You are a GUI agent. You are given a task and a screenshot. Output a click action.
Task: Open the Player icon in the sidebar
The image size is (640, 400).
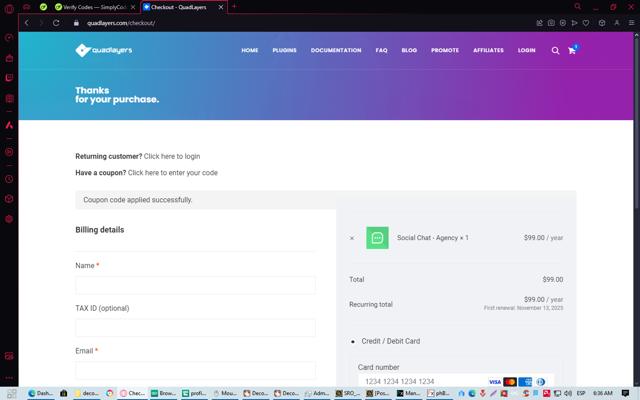pos(9,152)
